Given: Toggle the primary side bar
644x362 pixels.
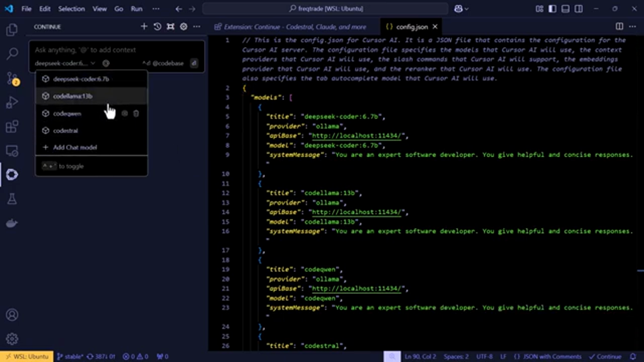Looking at the screenshot, I should click(552, 9).
